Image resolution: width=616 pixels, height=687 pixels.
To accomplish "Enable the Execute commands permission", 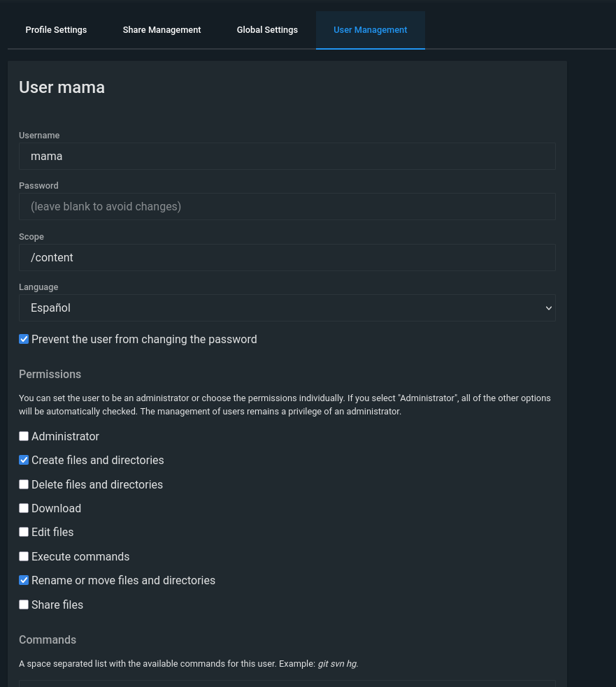I will pos(24,556).
